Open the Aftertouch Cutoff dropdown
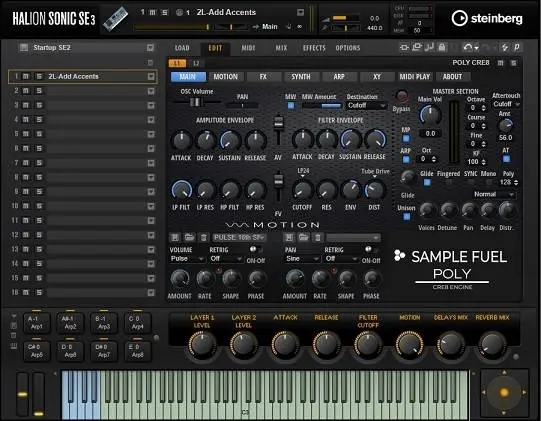541x421 pixels. point(506,104)
